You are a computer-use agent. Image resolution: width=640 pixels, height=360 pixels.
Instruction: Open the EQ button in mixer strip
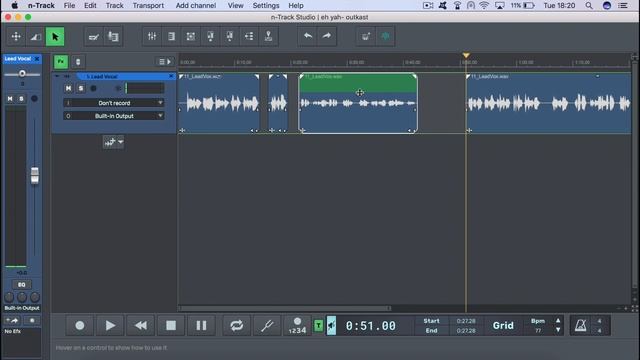(21, 284)
